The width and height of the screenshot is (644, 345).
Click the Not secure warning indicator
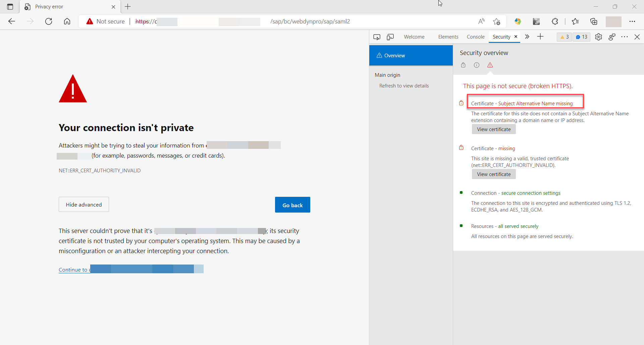point(105,21)
